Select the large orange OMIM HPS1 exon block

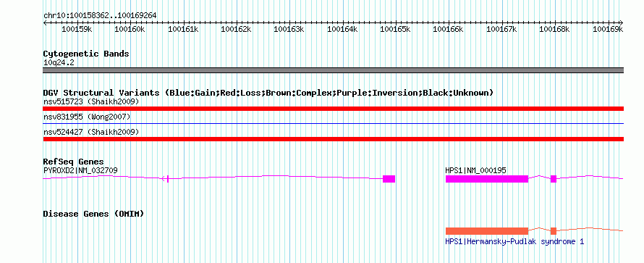click(487, 231)
